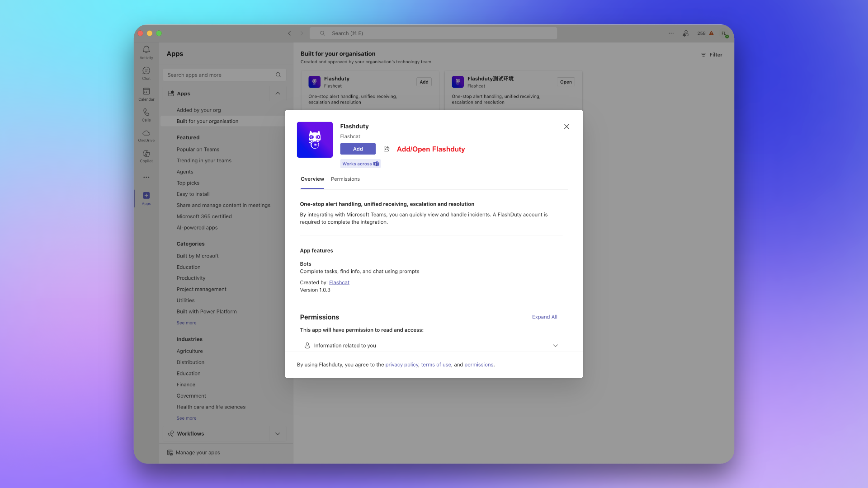Expand the Workflows section
Image resolution: width=868 pixels, height=488 pixels.
(x=278, y=434)
